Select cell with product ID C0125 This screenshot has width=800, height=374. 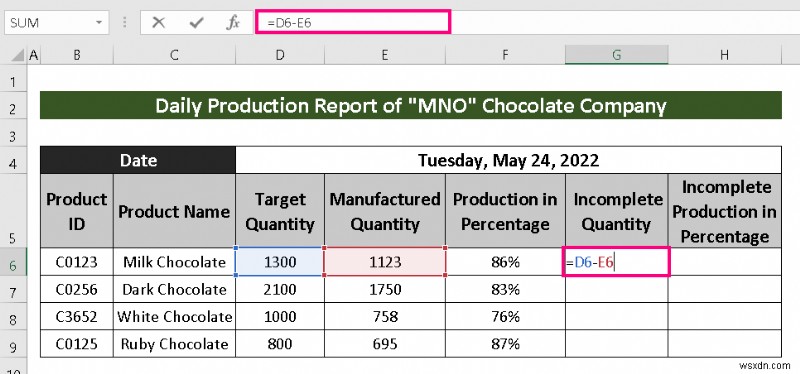77,344
